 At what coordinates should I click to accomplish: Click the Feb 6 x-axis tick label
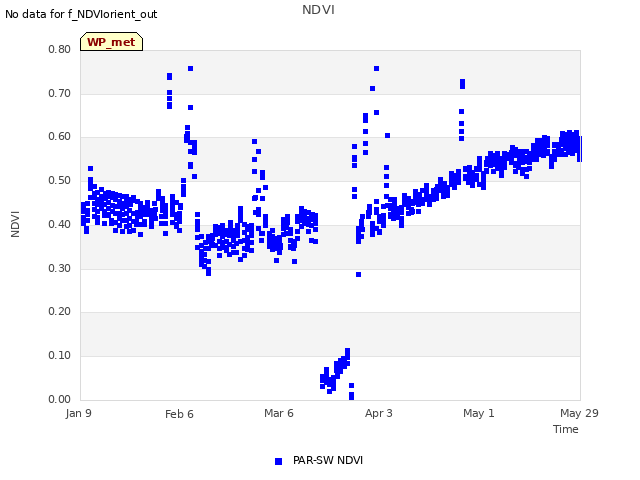pyautogui.click(x=179, y=414)
